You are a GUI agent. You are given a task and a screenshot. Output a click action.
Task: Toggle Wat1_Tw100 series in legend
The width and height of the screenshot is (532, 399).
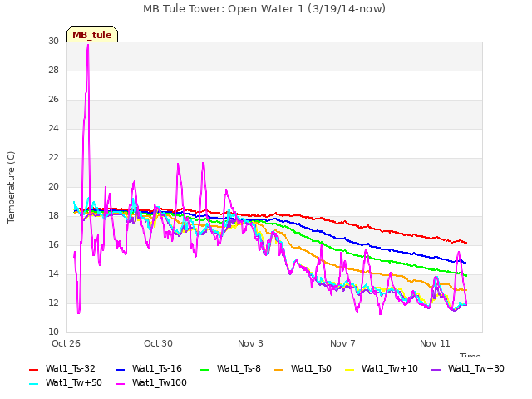pyautogui.click(x=151, y=383)
